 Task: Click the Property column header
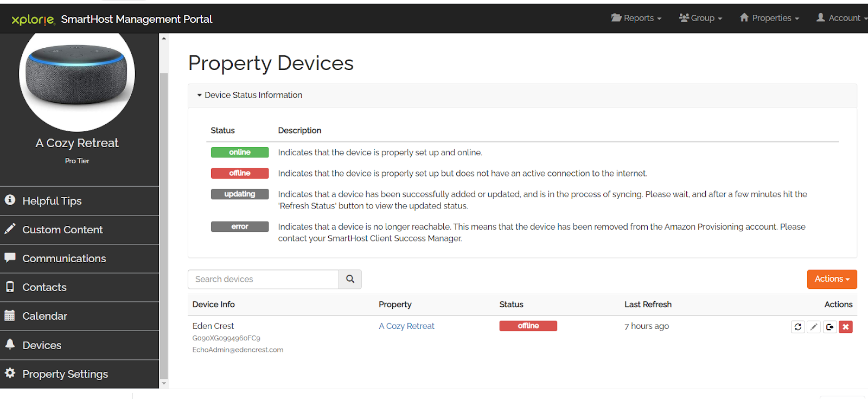click(395, 305)
